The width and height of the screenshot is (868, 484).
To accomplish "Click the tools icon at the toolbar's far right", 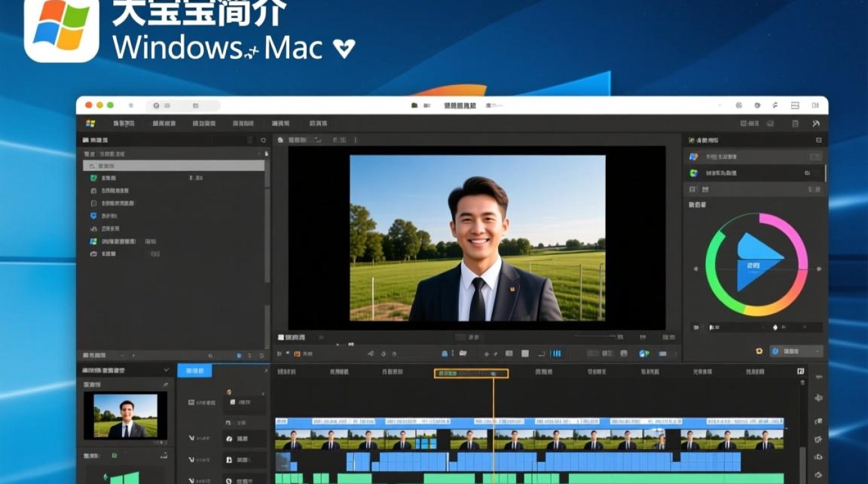I will [x=816, y=123].
